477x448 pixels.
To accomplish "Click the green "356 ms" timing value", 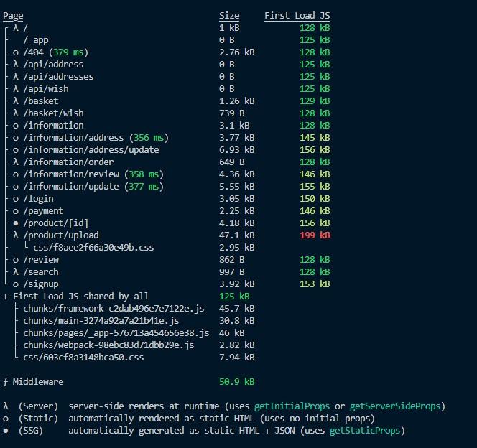I will (x=149, y=138).
